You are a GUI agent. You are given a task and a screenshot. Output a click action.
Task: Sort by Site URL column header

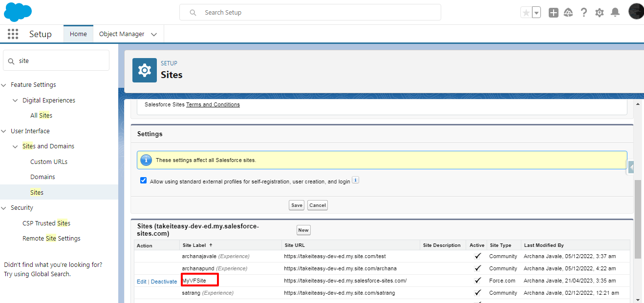[294, 245]
